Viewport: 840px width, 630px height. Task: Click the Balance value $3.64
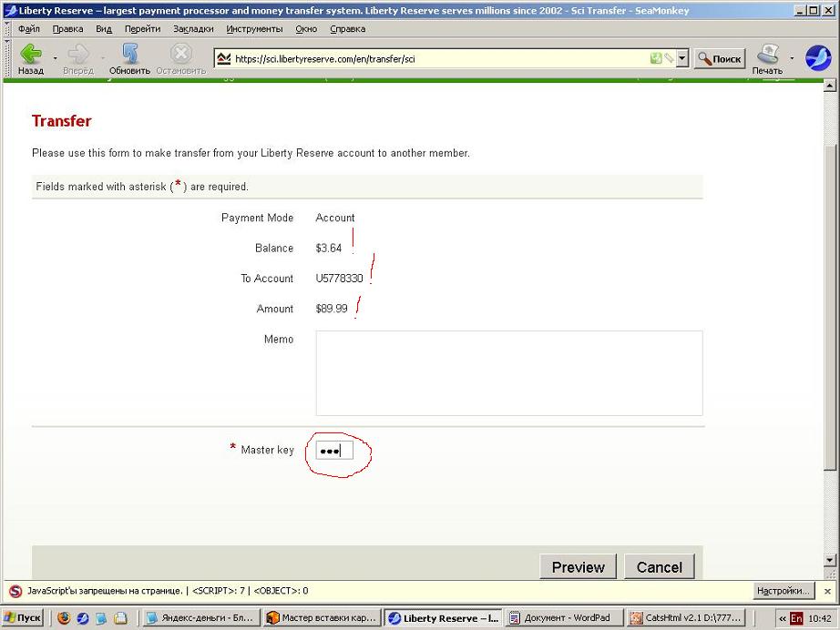[x=328, y=249]
